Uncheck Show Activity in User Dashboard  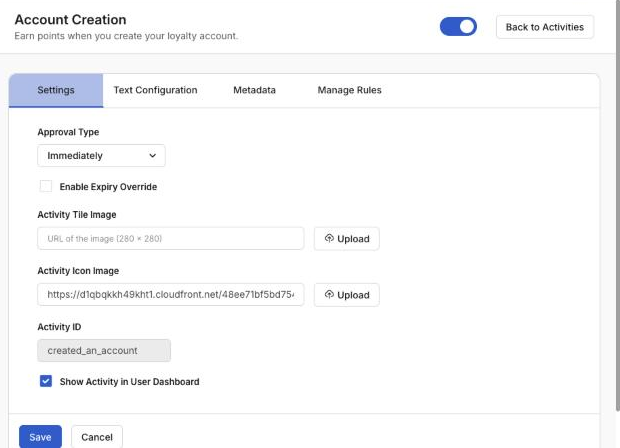click(x=46, y=381)
